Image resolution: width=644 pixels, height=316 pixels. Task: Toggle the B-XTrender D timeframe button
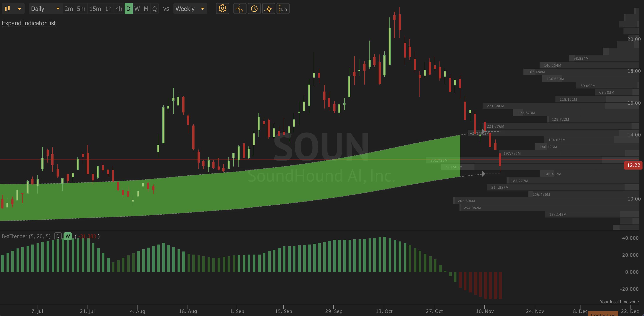pos(58,236)
